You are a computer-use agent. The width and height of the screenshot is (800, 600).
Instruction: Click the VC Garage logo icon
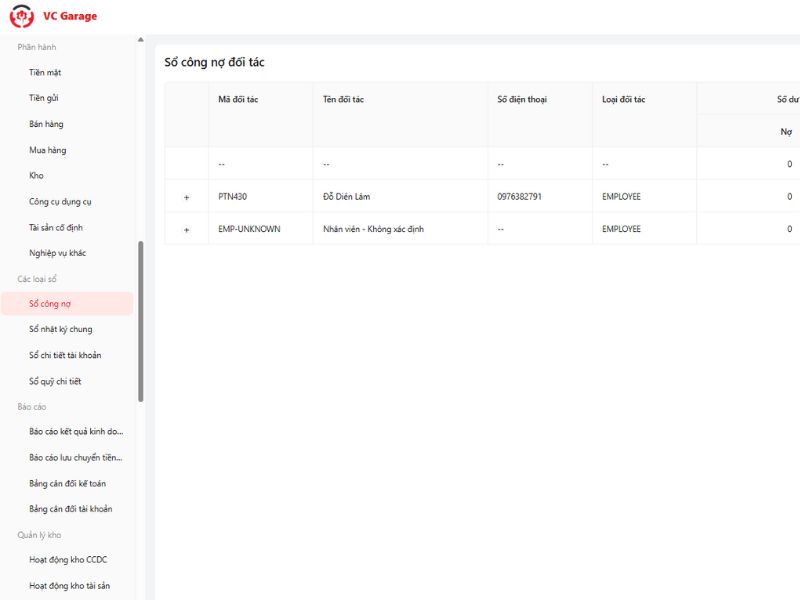pos(22,16)
